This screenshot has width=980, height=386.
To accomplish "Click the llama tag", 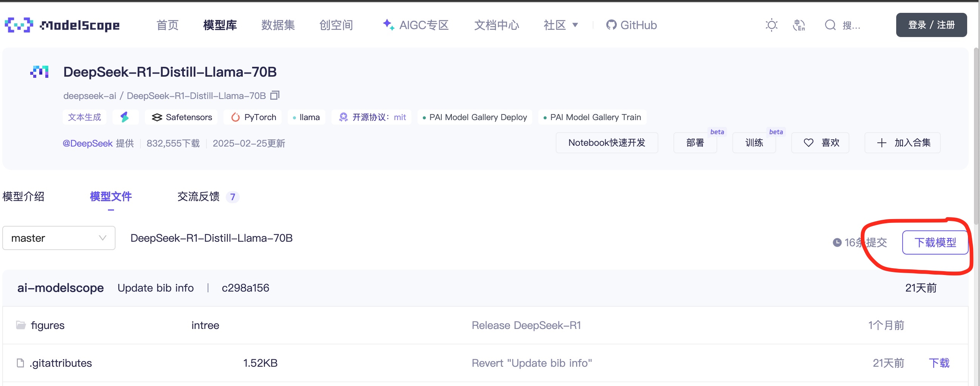I will (x=306, y=117).
